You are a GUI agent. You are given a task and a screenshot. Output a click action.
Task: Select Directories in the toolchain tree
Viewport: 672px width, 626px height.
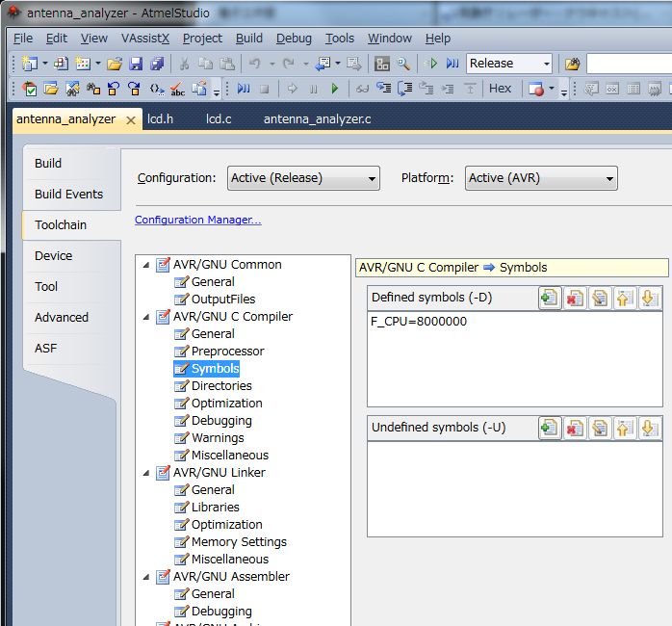221,386
